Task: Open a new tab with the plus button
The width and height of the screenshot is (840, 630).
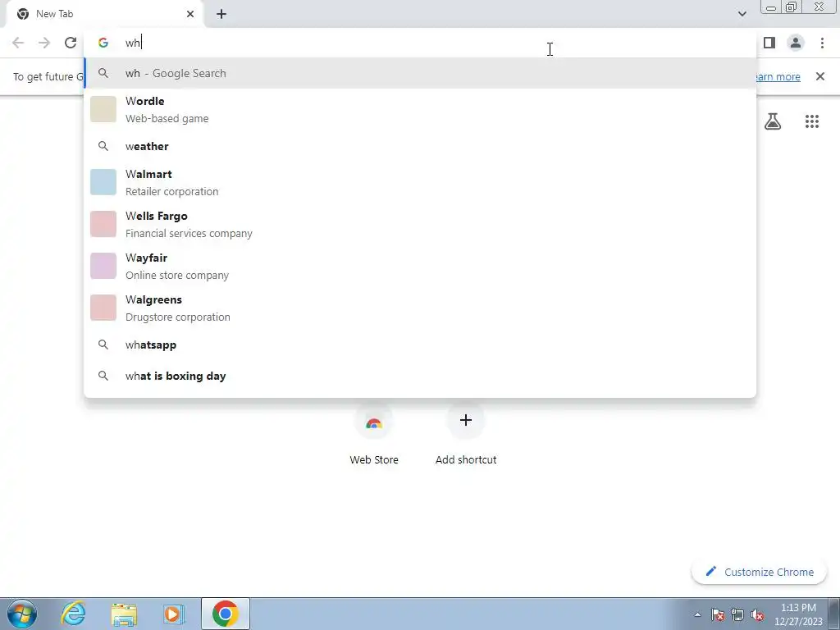Action: (x=221, y=14)
